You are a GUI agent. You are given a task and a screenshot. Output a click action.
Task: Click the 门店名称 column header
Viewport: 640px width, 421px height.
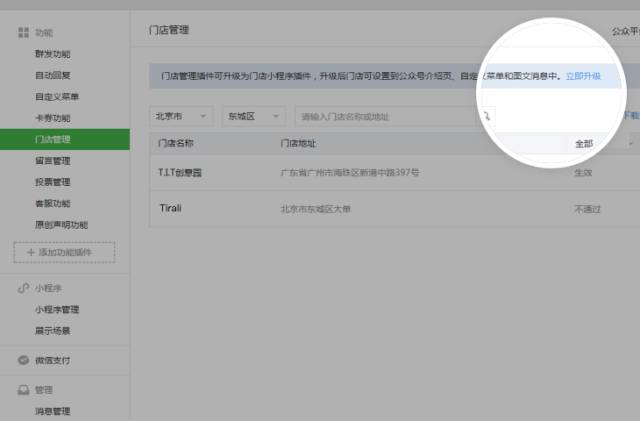pyautogui.click(x=176, y=143)
